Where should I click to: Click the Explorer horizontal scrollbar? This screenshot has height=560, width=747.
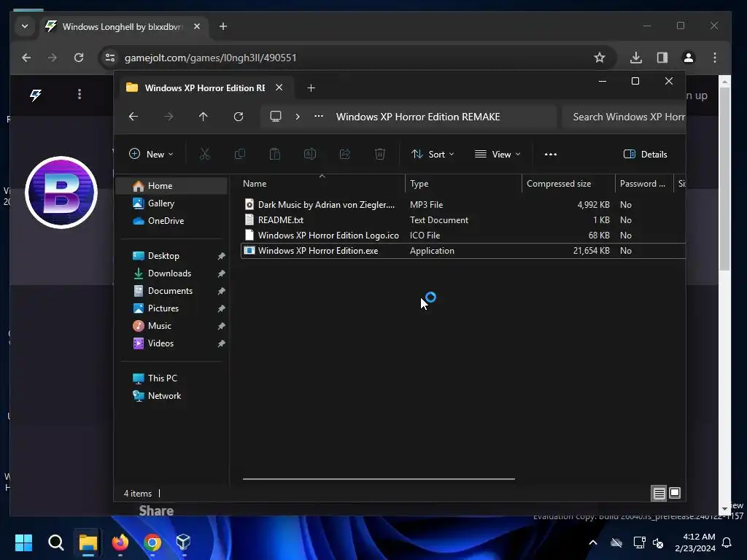[379, 479]
